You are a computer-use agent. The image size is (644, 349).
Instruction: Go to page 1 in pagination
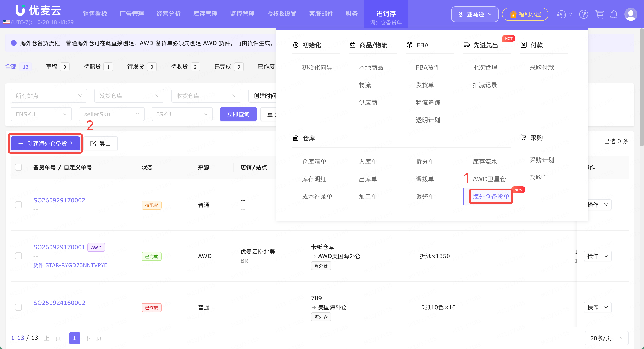(74, 338)
